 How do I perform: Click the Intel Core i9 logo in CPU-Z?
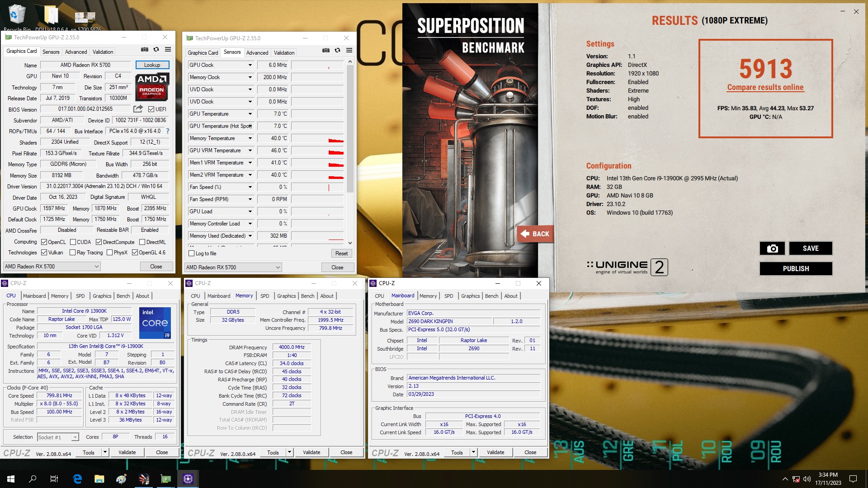155,323
